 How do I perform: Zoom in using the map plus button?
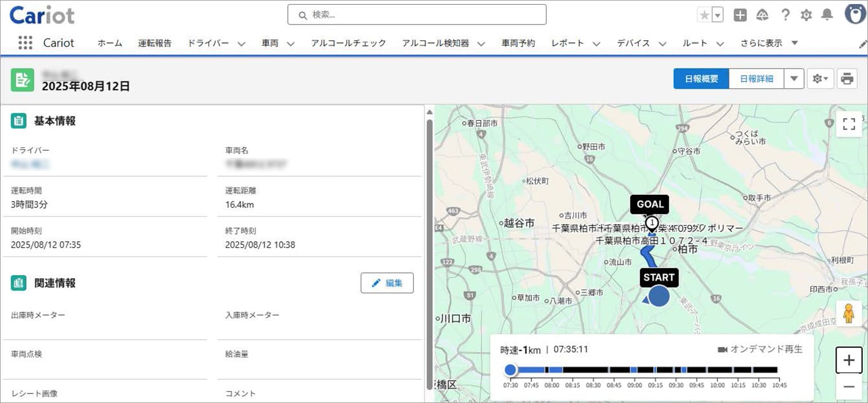click(849, 360)
